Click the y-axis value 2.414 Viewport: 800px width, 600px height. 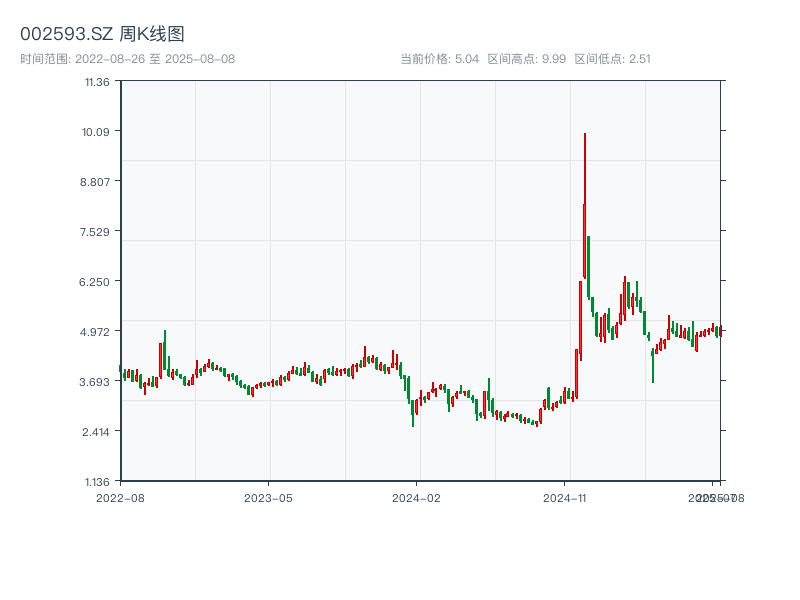click(95, 432)
